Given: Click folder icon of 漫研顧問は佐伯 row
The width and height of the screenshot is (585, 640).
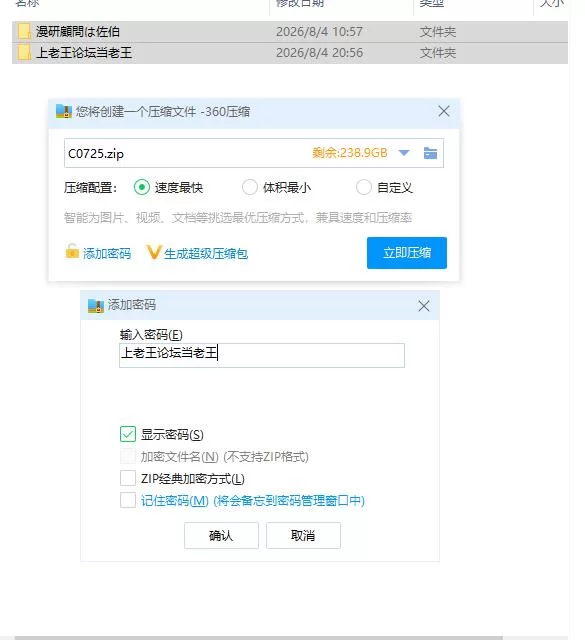Looking at the screenshot, I should point(24,31).
